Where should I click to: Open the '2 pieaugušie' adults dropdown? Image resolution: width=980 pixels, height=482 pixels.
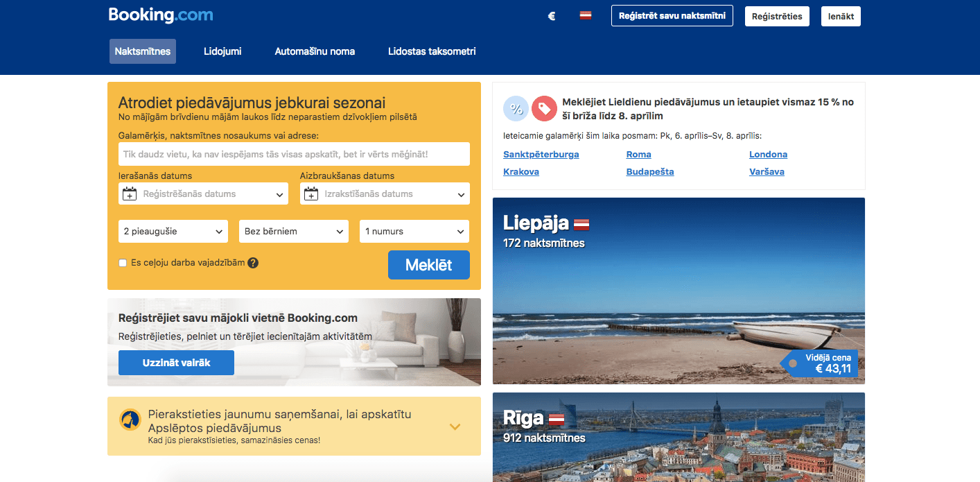pyautogui.click(x=173, y=232)
